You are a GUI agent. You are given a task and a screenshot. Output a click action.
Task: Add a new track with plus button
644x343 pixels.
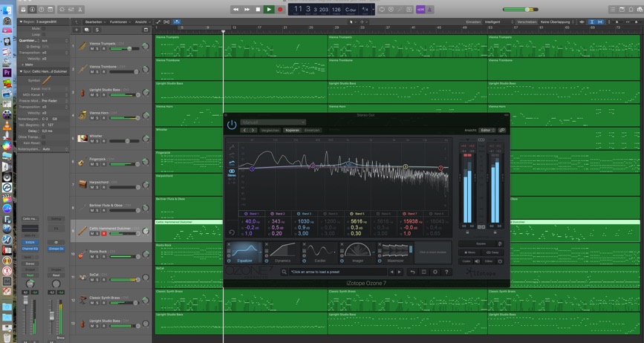pos(77,30)
